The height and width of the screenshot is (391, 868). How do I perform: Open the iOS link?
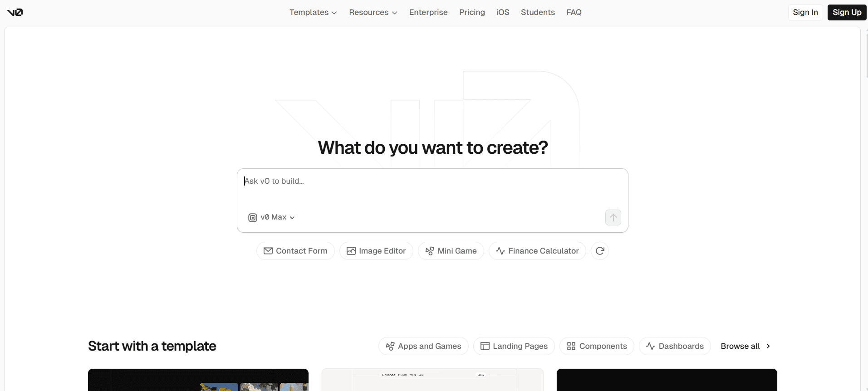click(503, 12)
